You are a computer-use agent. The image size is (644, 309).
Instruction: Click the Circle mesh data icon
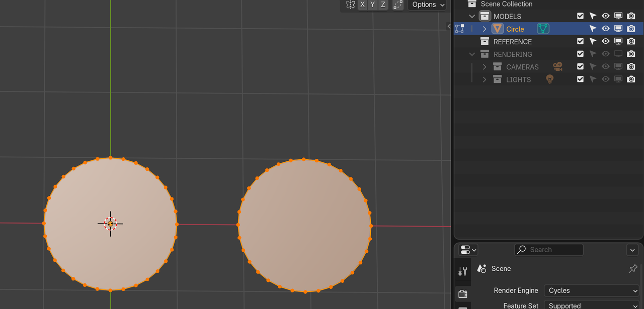tap(542, 29)
